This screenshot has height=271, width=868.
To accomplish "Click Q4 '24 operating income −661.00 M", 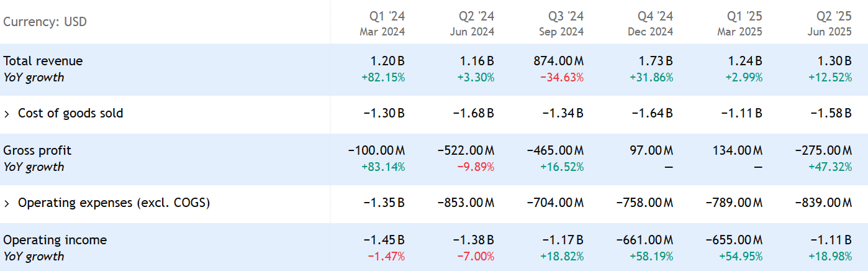I will [x=644, y=240].
